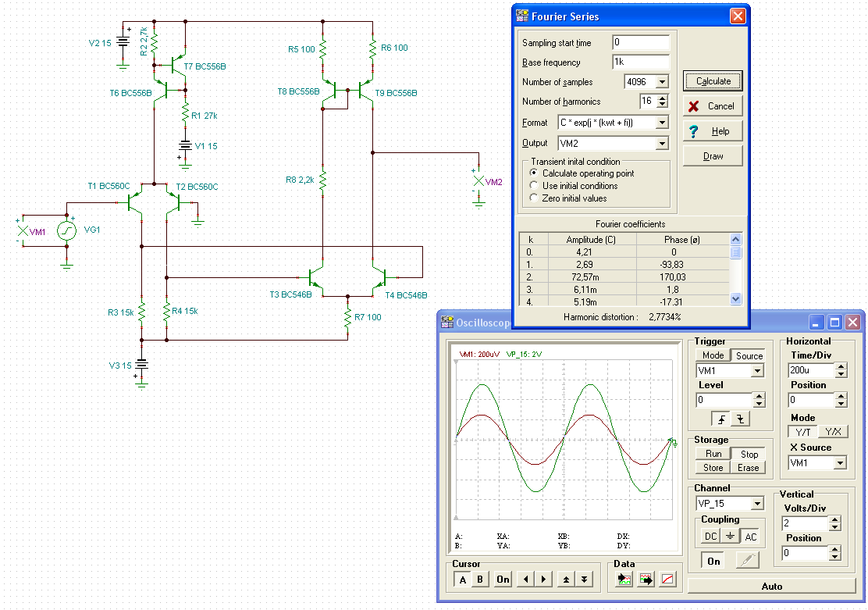
Task: Increase Time/Div stepper
Action: coord(841,366)
